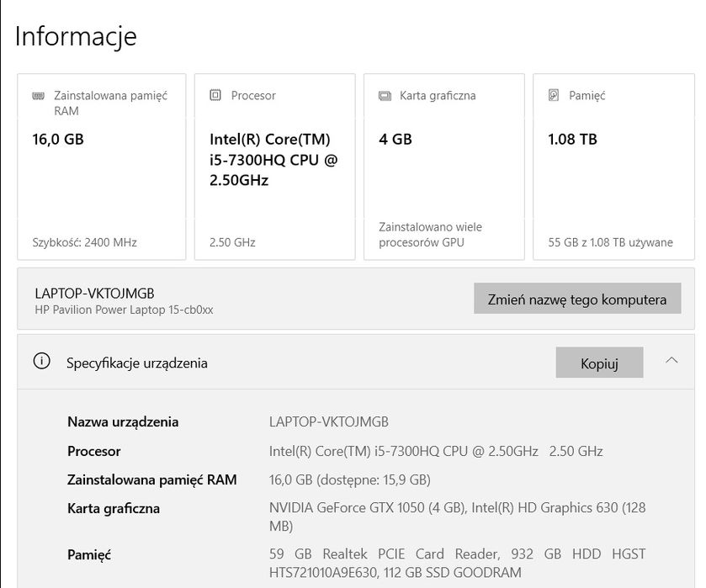Click the Informacje page title
The image size is (706, 588).
point(76,36)
